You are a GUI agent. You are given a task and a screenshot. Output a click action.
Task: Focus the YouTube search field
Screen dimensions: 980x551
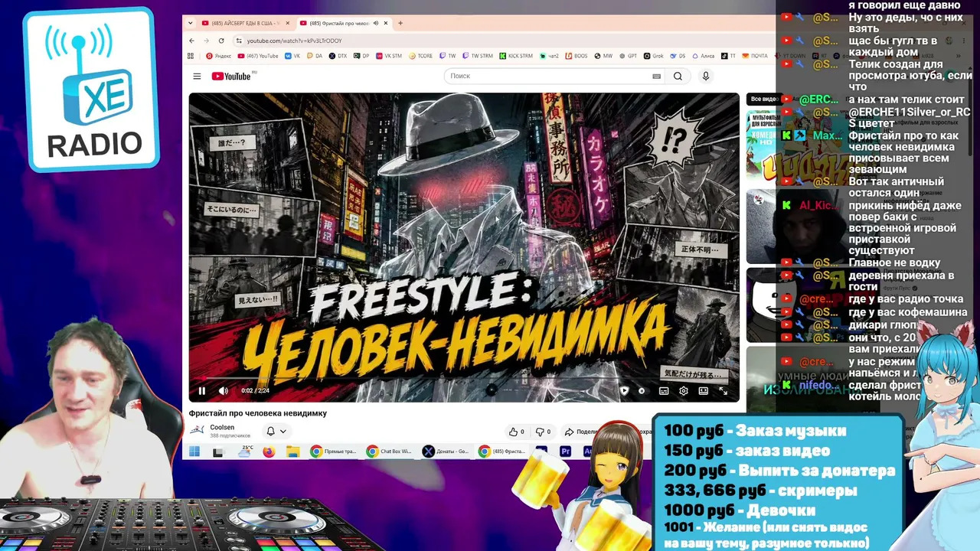point(548,76)
